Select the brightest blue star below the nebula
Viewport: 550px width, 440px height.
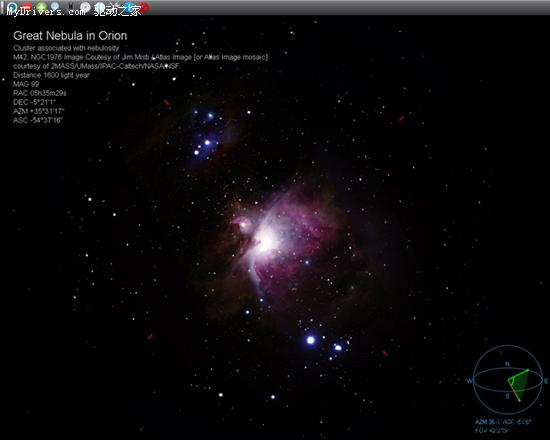(x=310, y=340)
